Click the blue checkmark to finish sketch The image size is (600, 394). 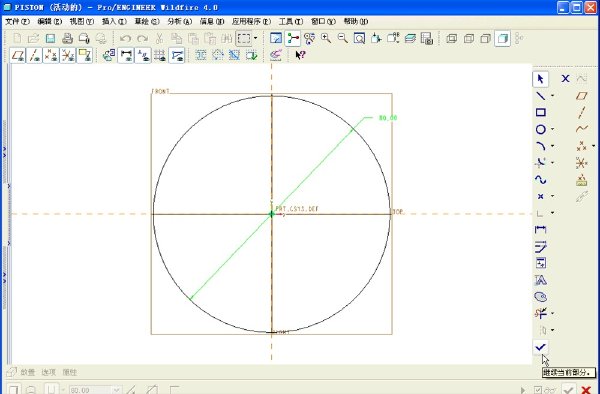point(540,347)
